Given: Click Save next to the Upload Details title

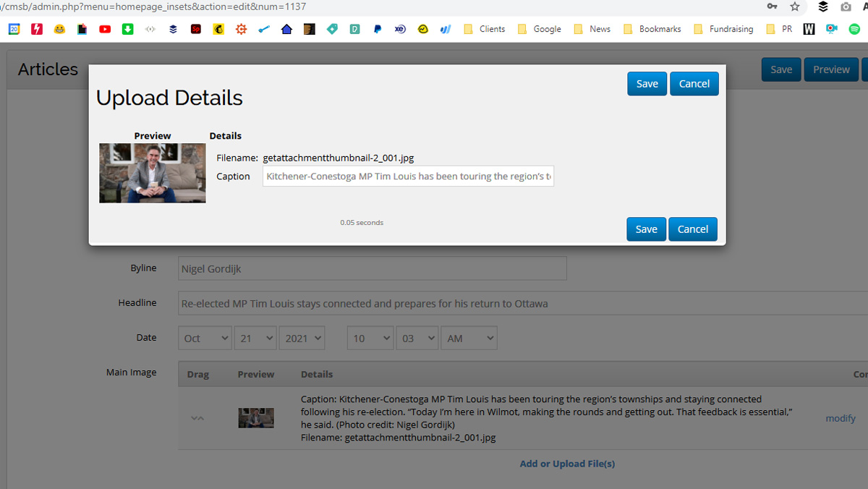Looking at the screenshot, I should [x=647, y=83].
